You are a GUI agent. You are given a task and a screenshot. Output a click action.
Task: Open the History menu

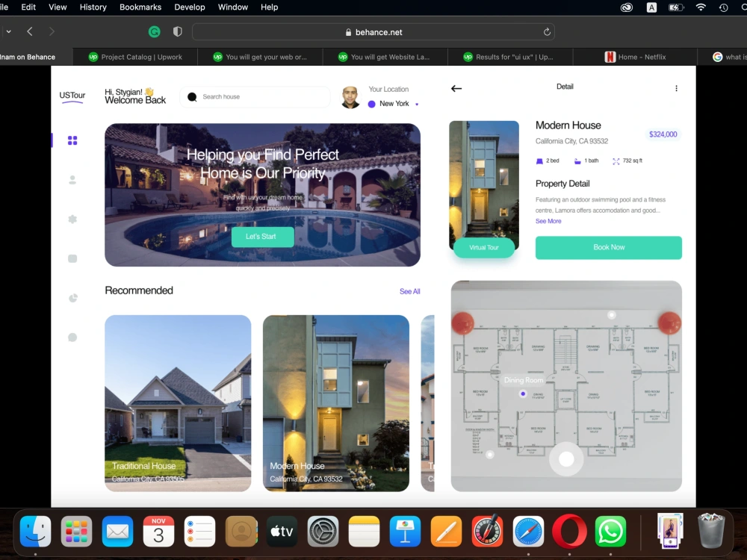(93, 7)
